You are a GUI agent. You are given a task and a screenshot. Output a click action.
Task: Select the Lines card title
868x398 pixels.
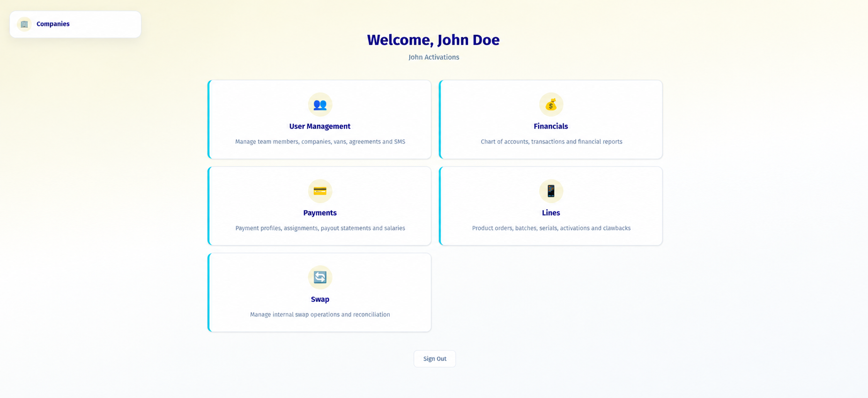[x=551, y=213]
